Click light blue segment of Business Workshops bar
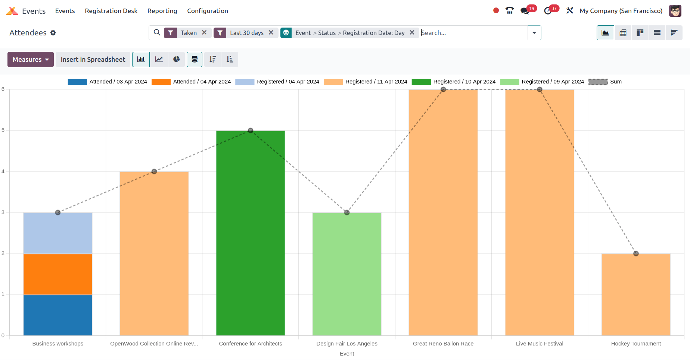 [x=58, y=233]
